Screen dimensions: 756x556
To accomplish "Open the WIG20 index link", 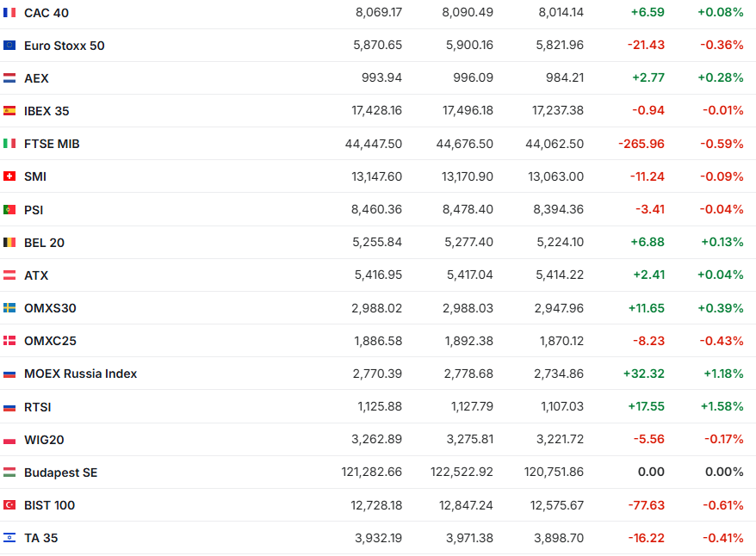I will click(x=44, y=440).
